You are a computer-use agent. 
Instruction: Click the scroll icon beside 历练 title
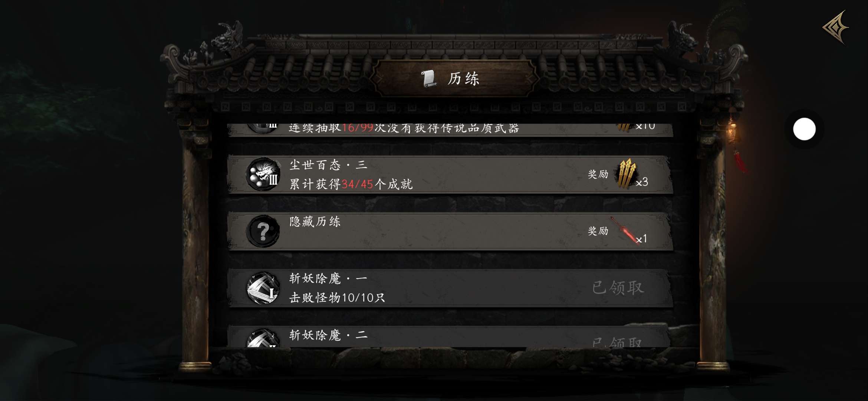coord(429,78)
